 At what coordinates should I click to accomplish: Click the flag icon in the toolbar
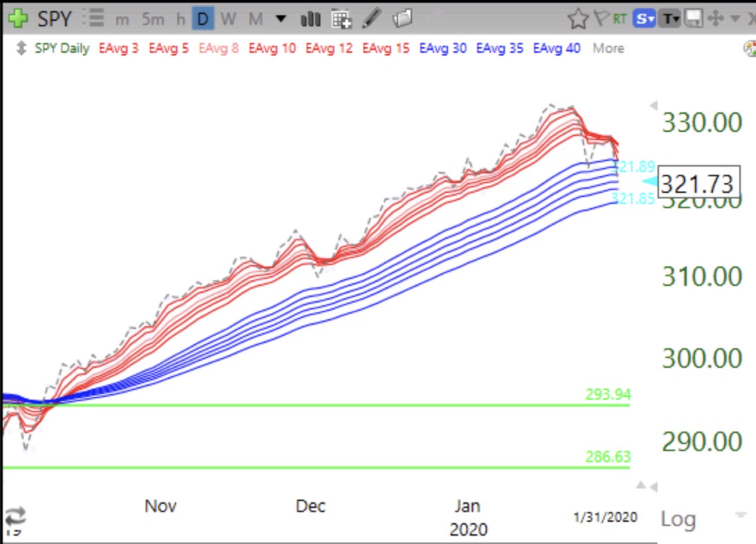(601, 18)
